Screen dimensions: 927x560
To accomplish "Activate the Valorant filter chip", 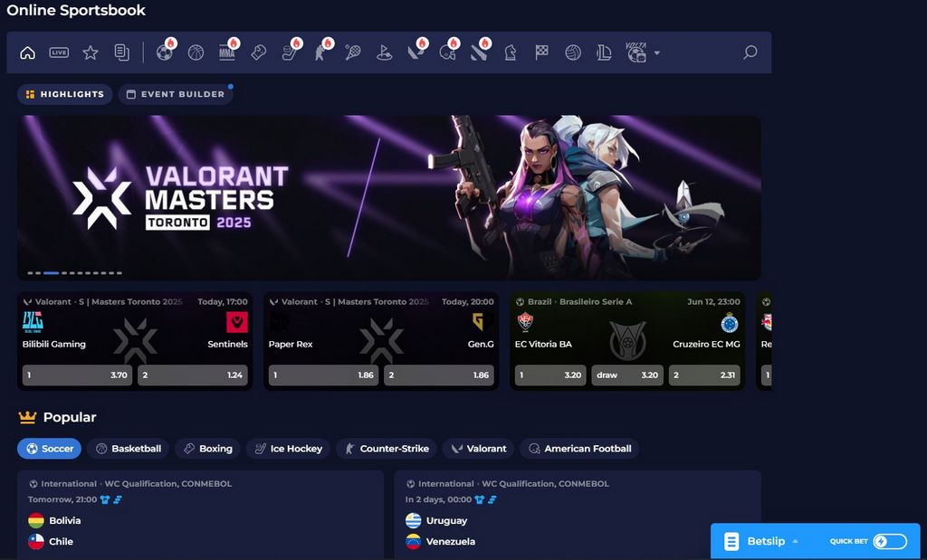I will (478, 449).
